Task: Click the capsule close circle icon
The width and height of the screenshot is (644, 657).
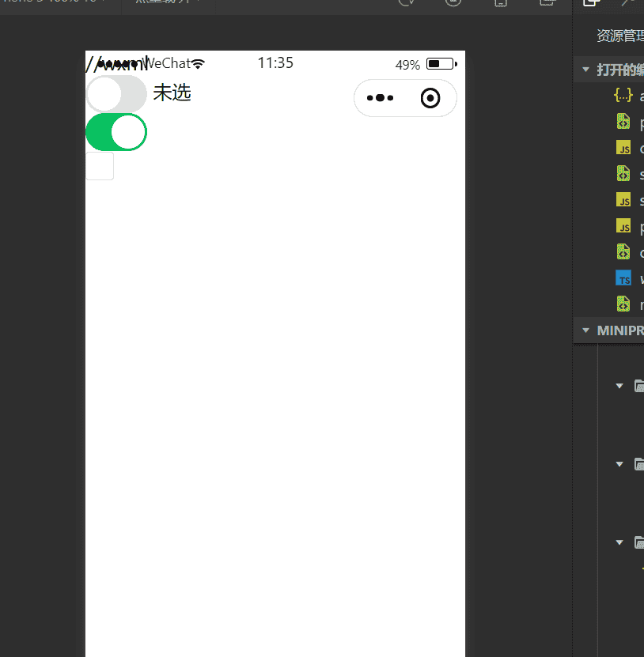Action: [x=430, y=98]
